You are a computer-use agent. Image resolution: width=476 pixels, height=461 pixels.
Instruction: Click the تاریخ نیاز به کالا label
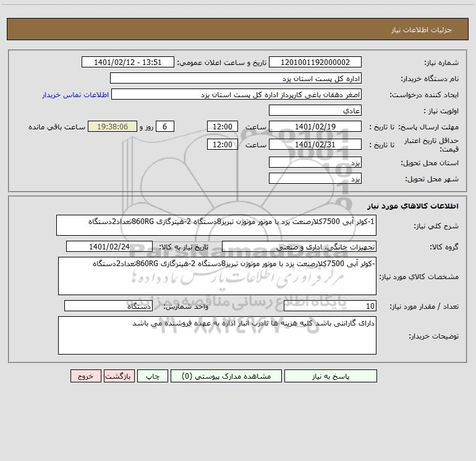click(x=184, y=247)
